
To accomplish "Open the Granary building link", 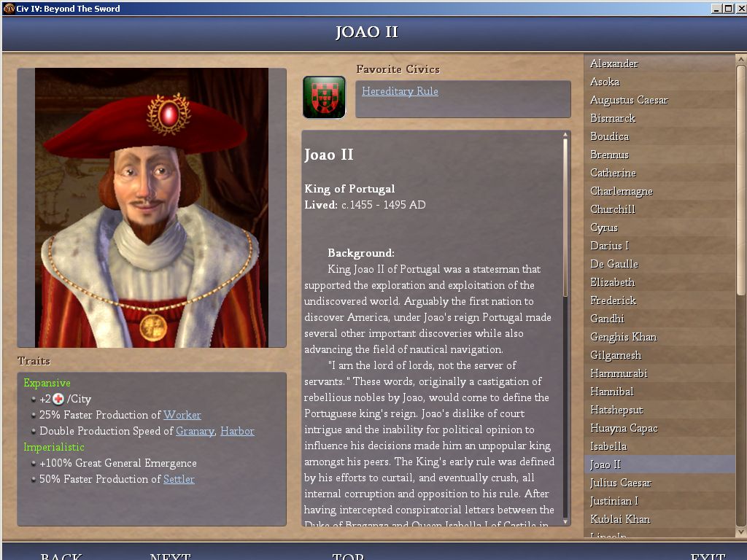I will (x=196, y=431).
